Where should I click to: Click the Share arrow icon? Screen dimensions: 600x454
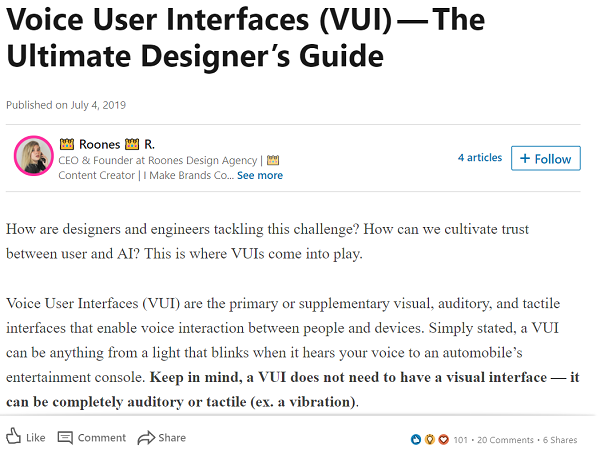tap(146, 437)
